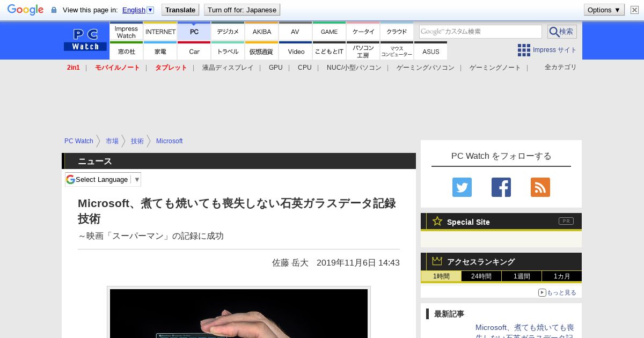644x338 pixels.
Task: Open the 仮想通貨 tab
Action: pos(262,51)
